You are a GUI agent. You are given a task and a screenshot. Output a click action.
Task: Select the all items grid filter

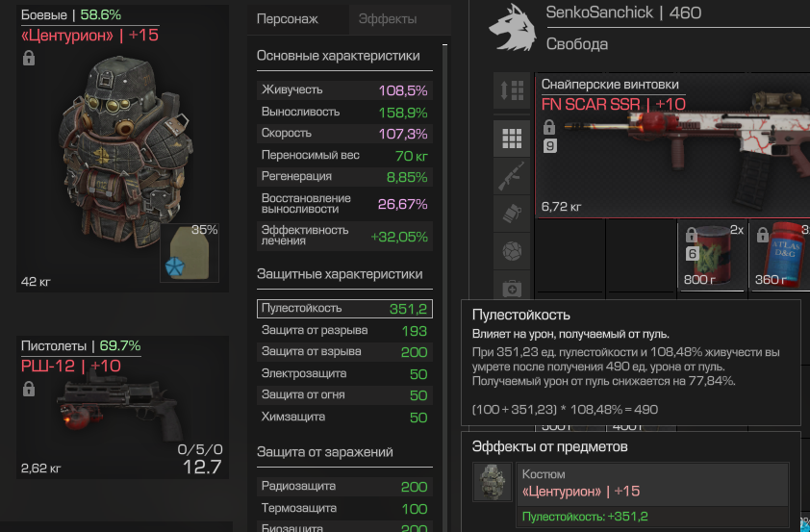(x=512, y=139)
